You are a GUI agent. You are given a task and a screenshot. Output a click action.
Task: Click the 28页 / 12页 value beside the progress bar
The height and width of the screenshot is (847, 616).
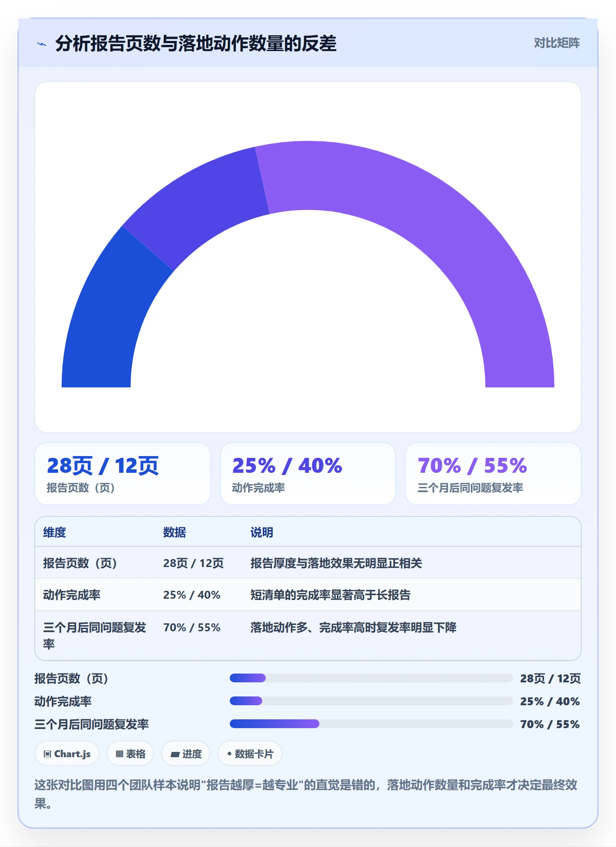coord(550,678)
